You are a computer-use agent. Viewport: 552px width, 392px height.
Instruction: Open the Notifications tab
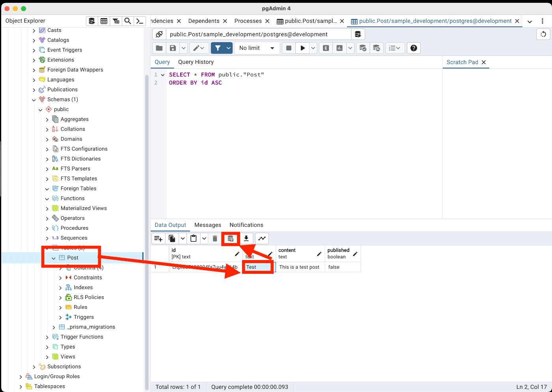tap(246, 225)
